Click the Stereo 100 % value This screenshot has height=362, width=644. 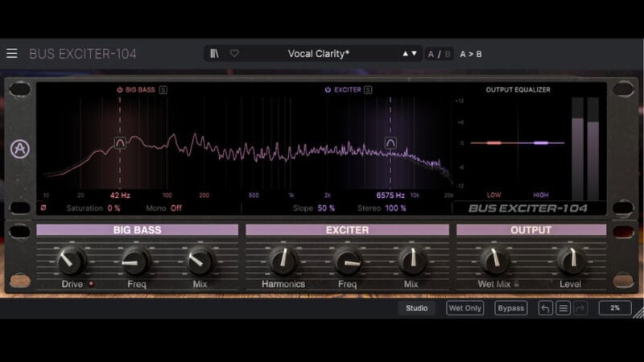395,208
